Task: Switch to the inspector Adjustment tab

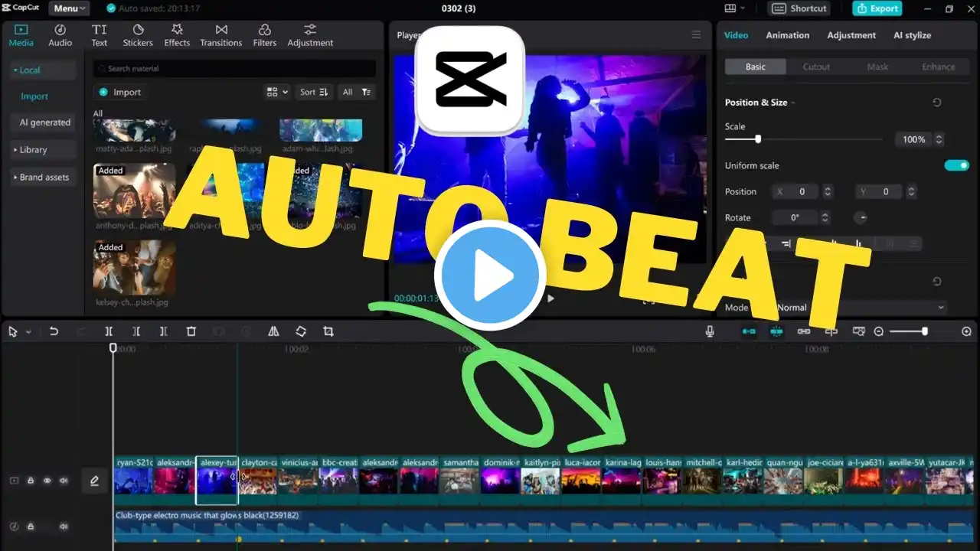Action: click(851, 35)
